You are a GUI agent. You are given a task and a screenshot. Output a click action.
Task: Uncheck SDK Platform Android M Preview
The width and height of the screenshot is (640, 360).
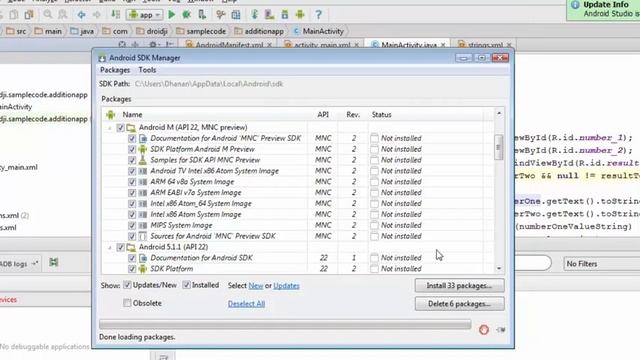[x=132, y=149]
